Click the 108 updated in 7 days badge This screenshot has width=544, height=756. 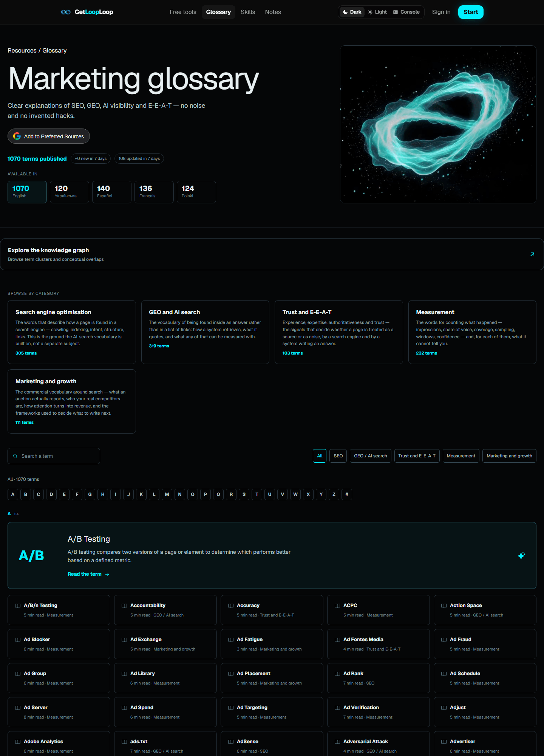139,159
